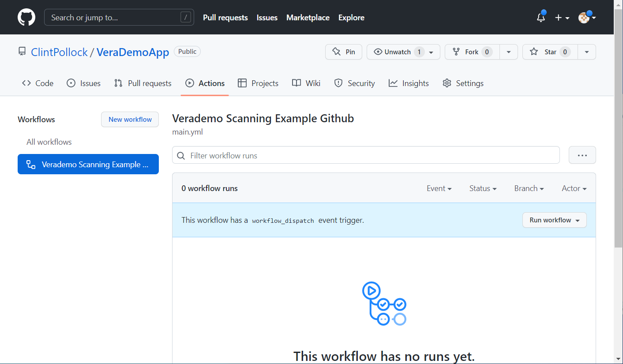Click the fork count badge
Image resolution: width=623 pixels, height=364 pixels.
click(487, 52)
